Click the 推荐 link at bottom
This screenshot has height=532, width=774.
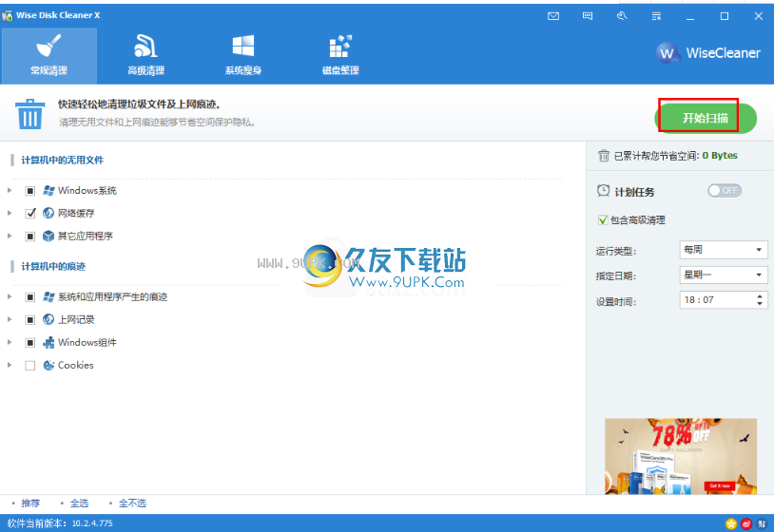(x=30, y=503)
